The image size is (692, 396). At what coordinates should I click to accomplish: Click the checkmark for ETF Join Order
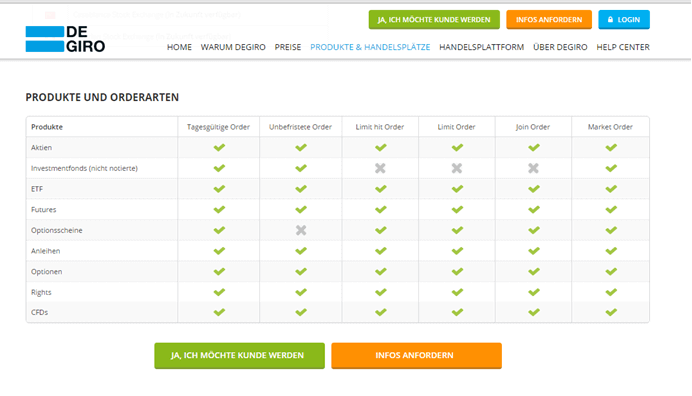click(534, 189)
